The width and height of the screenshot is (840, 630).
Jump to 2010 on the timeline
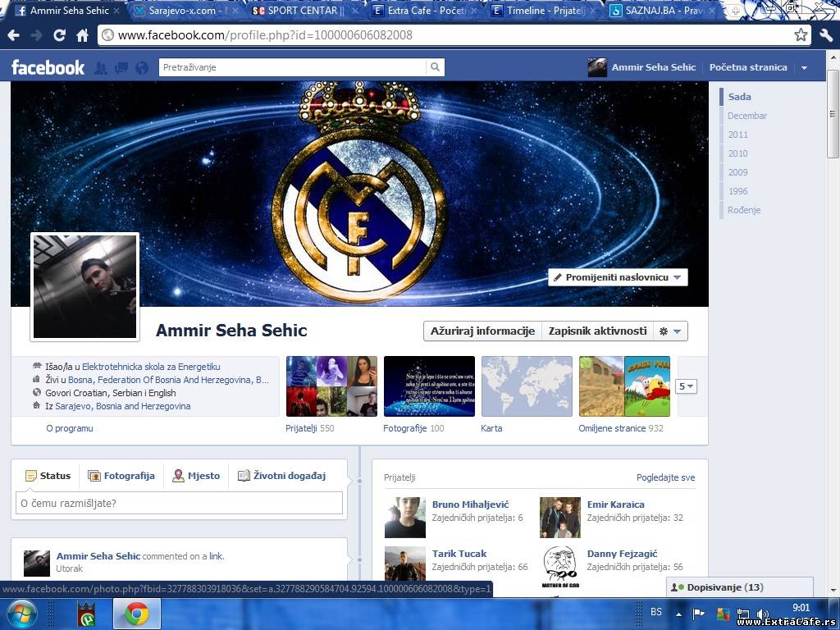pyautogui.click(x=737, y=153)
